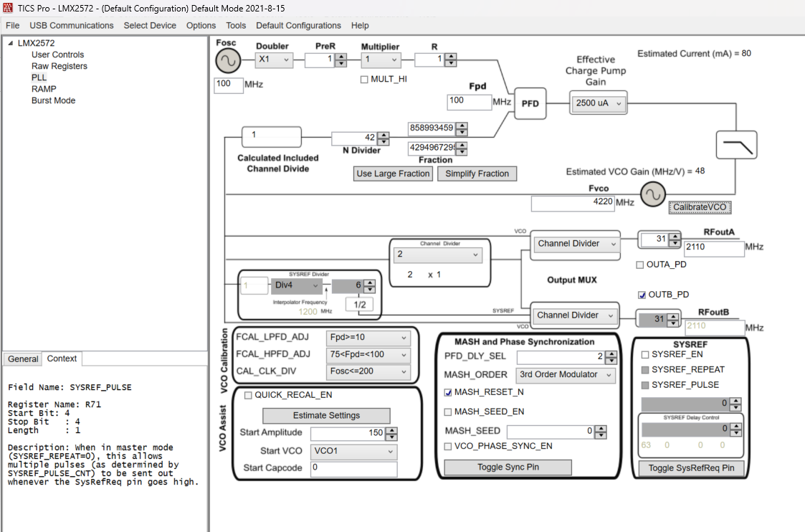Open the Multiplier dropdown

point(381,60)
